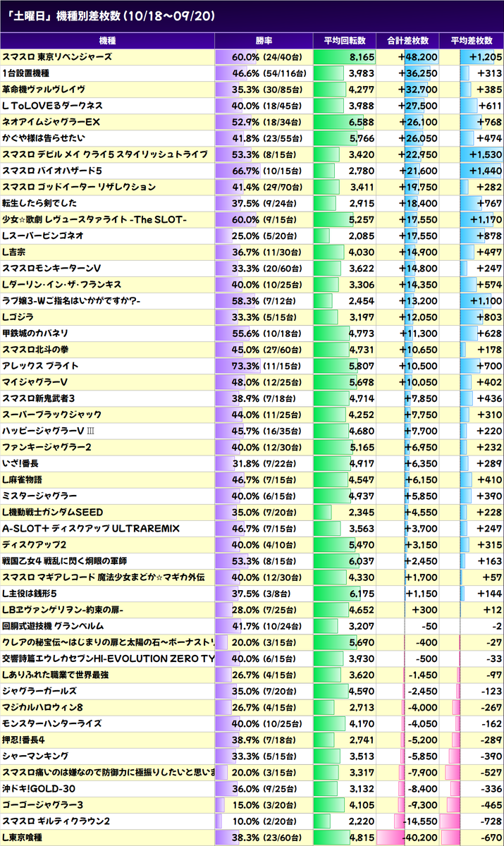Select 回胴式遊技機 グランベルム row name
The height and width of the screenshot is (846, 504).
point(54,626)
